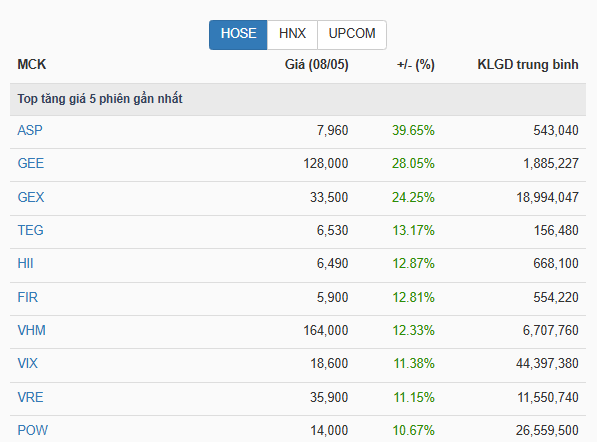The image size is (597, 442).
Task: Click the VHM ticker symbol
Action: 32,330
